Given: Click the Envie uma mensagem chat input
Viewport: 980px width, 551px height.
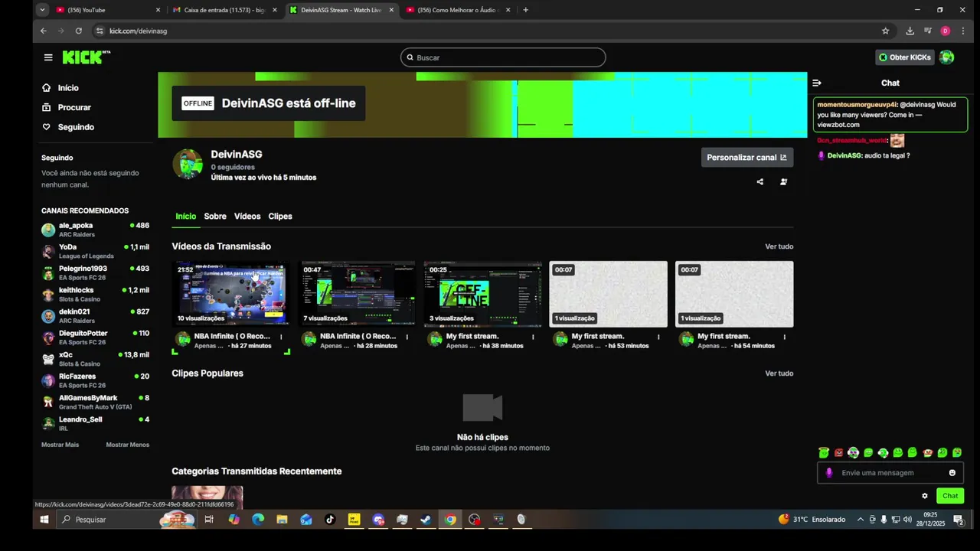Looking at the screenshot, I should pos(890,473).
